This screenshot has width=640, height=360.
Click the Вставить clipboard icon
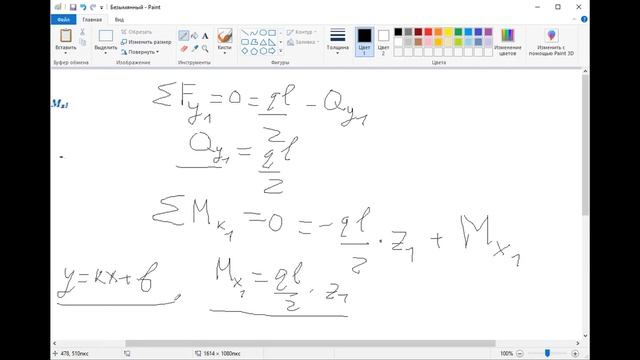point(66,36)
